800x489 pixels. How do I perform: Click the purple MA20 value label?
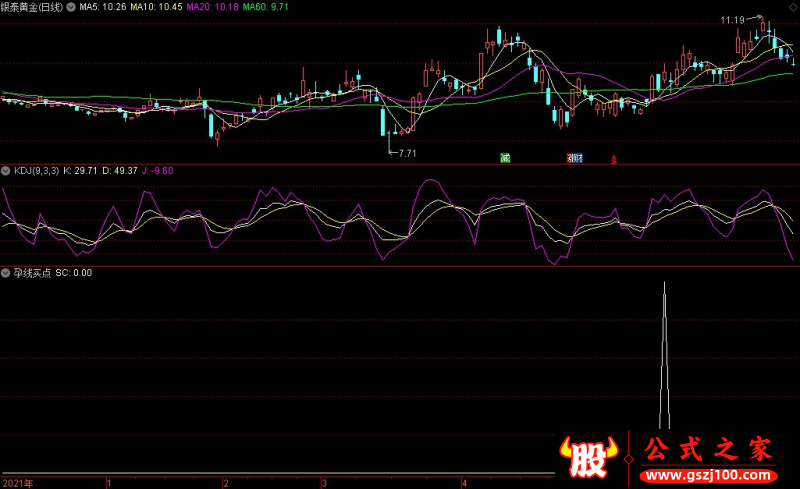point(212,7)
